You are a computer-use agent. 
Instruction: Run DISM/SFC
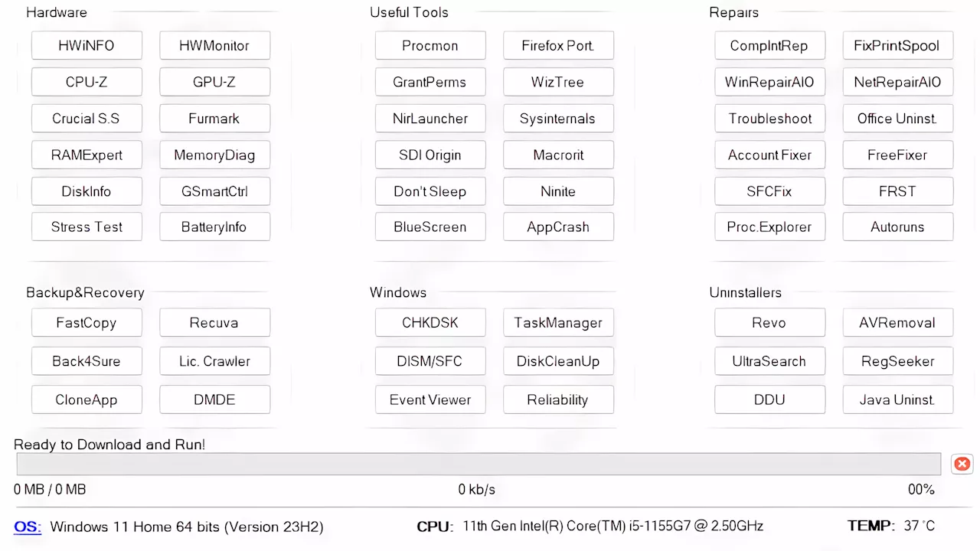coord(430,361)
